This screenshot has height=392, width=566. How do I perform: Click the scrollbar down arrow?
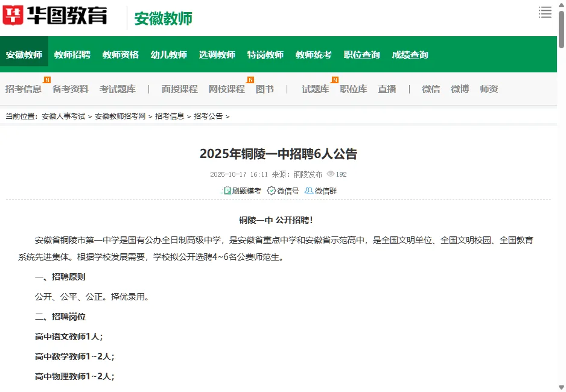(x=561, y=388)
